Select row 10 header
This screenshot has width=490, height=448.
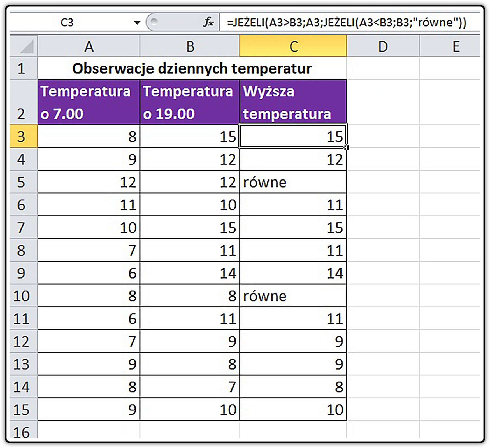point(24,296)
